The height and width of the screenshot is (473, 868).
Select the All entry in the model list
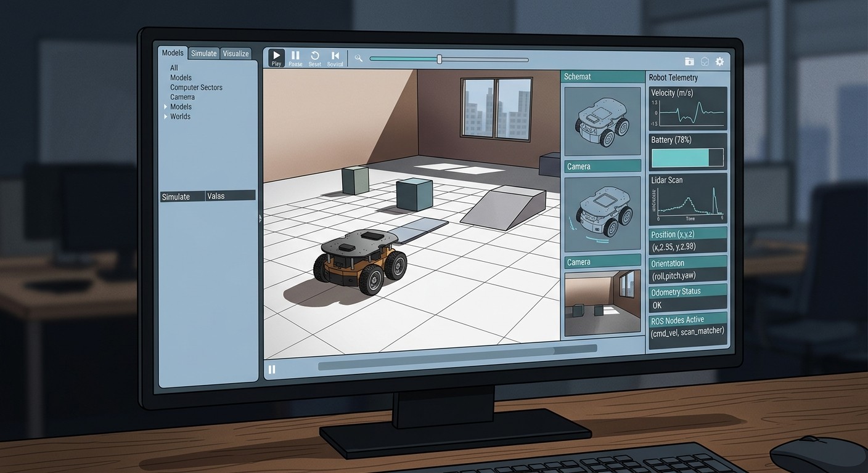(x=174, y=68)
